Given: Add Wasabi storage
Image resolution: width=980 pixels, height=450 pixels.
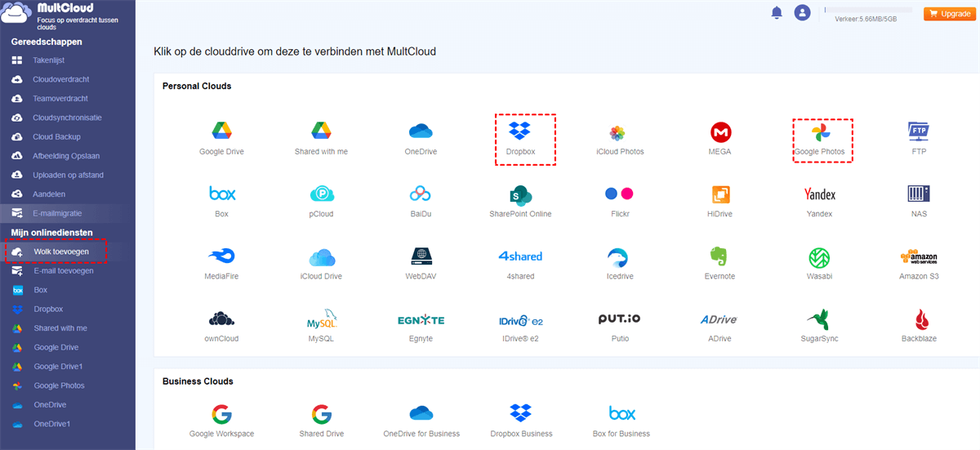Looking at the screenshot, I should click(819, 257).
